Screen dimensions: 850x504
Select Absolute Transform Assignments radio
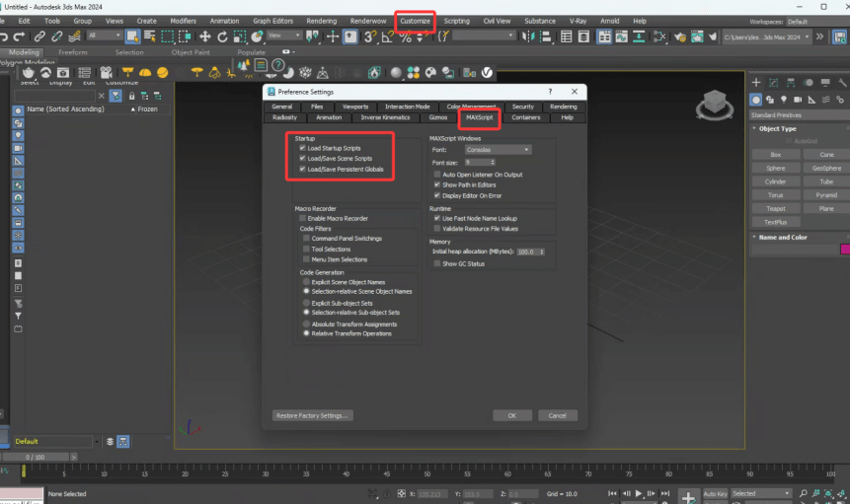point(306,324)
